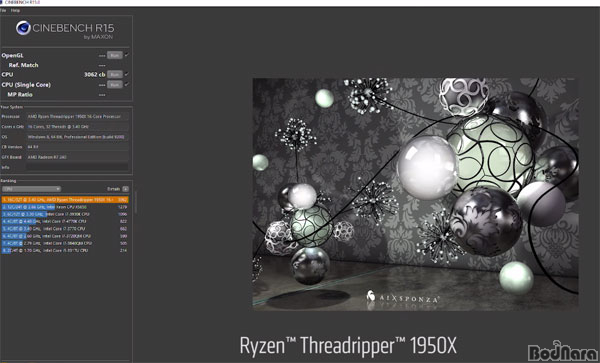Image resolution: width=600 pixels, height=363 pixels.
Task: Click the AIXSPONZA logo in render
Action: (x=402, y=298)
